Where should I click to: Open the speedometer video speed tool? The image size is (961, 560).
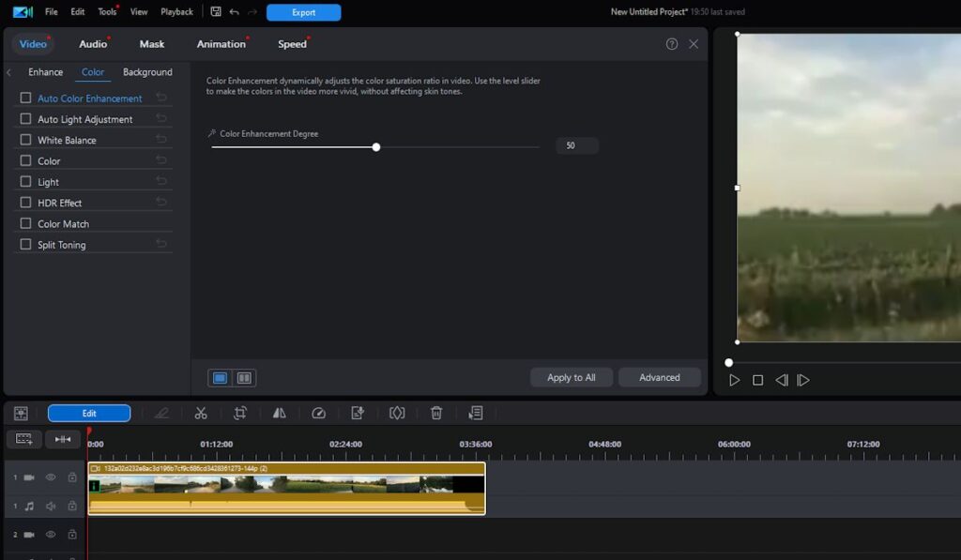click(x=318, y=413)
